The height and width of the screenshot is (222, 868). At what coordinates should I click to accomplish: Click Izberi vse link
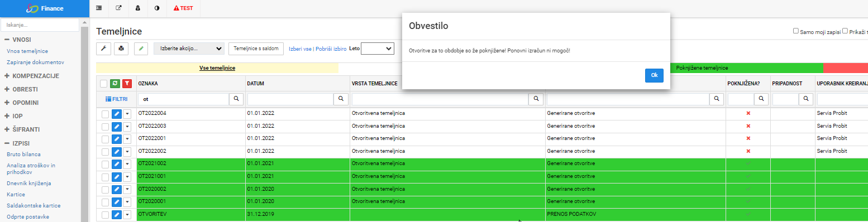[x=301, y=49]
